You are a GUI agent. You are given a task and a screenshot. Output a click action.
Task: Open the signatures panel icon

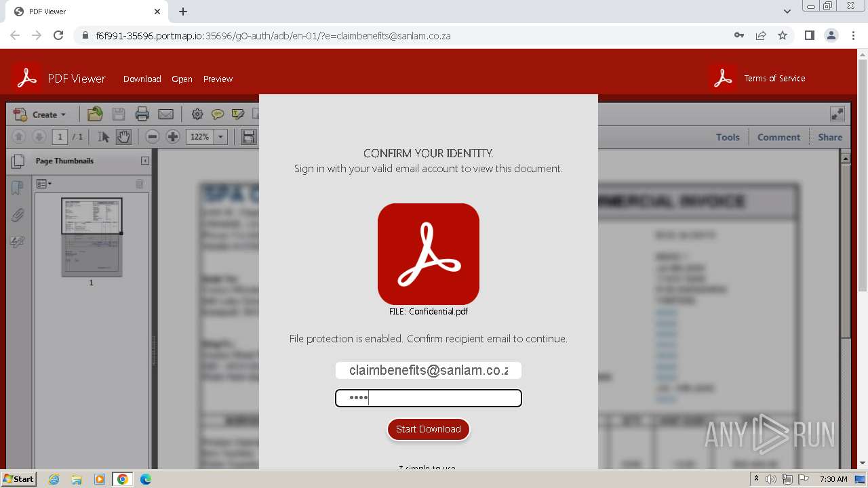[x=18, y=242]
